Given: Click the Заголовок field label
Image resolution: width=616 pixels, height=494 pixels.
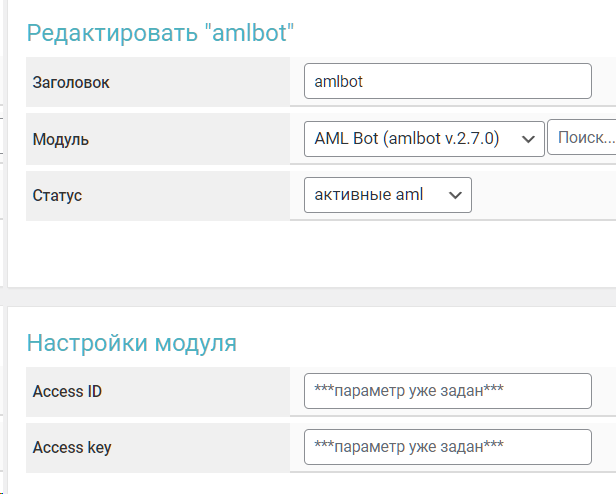Looking at the screenshot, I should [71, 83].
